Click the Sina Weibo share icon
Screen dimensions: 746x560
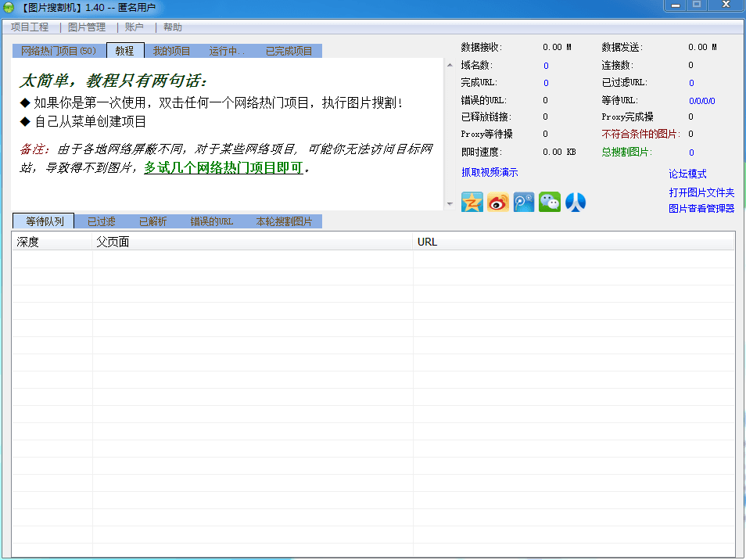point(497,202)
